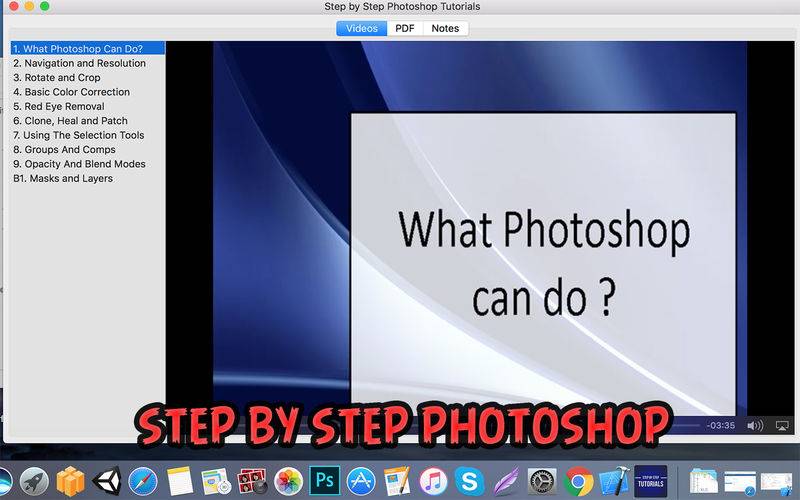Open Skype from the Dock
The image size is (800, 500).
click(469, 481)
